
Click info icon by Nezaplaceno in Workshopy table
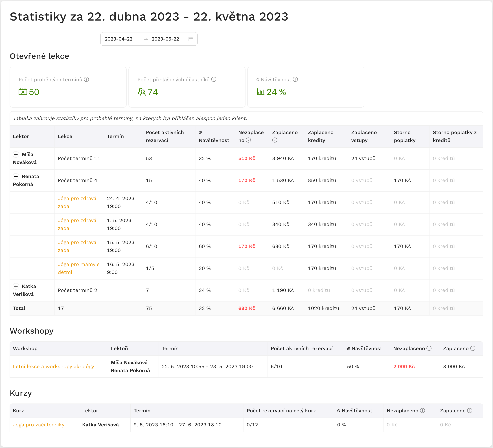point(429,348)
